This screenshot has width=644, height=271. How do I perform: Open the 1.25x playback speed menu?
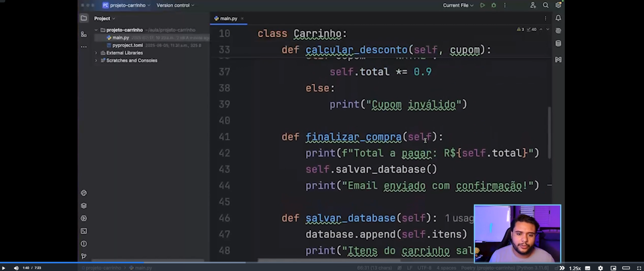[x=575, y=268]
